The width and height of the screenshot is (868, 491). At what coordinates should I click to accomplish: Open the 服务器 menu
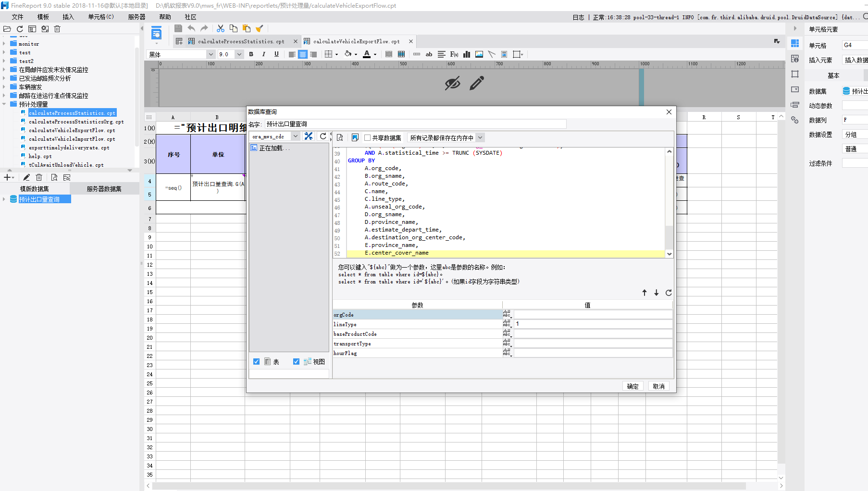coord(136,17)
